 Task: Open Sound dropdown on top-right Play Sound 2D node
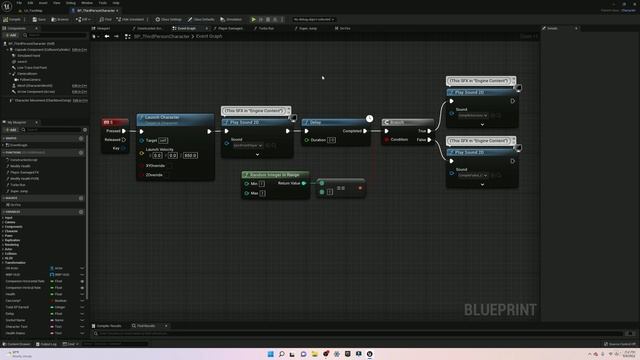point(473,116)
